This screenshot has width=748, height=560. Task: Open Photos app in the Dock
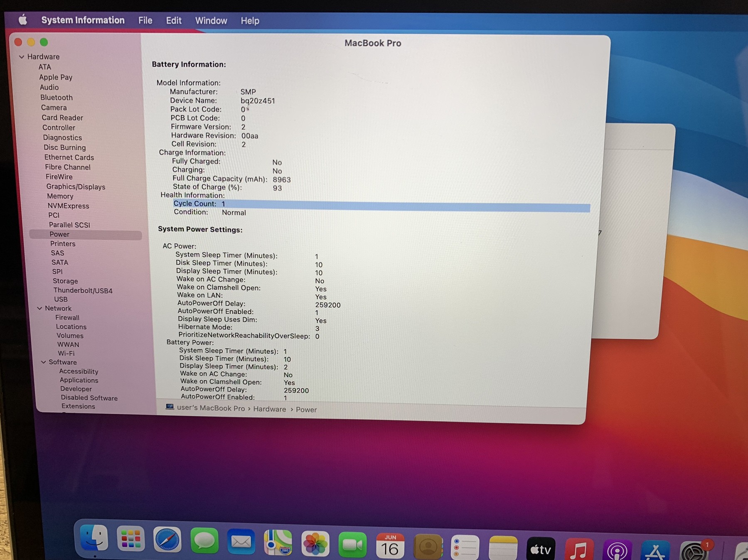(x=315, y=543)
